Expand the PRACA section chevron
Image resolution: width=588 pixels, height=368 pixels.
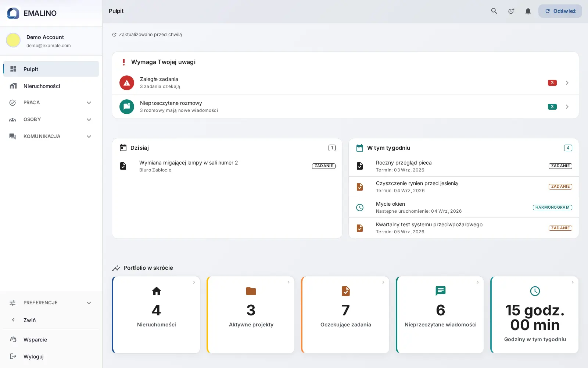89,103
